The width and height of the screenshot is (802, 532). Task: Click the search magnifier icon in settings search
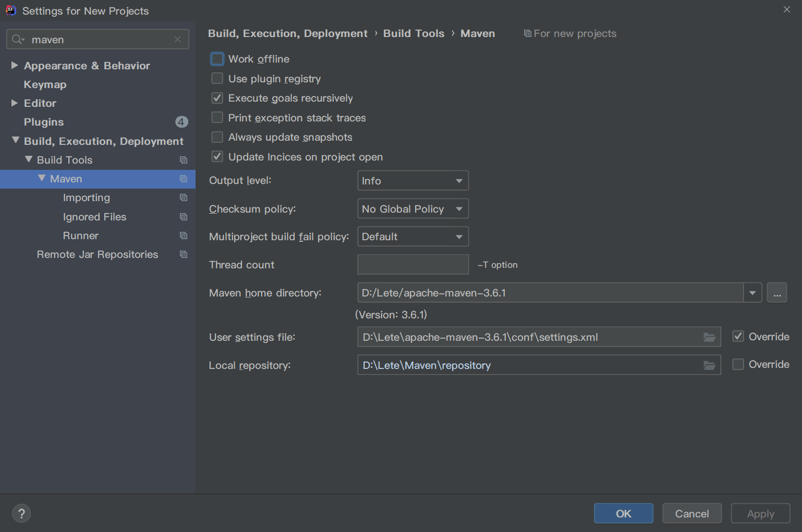click(18, 40)
